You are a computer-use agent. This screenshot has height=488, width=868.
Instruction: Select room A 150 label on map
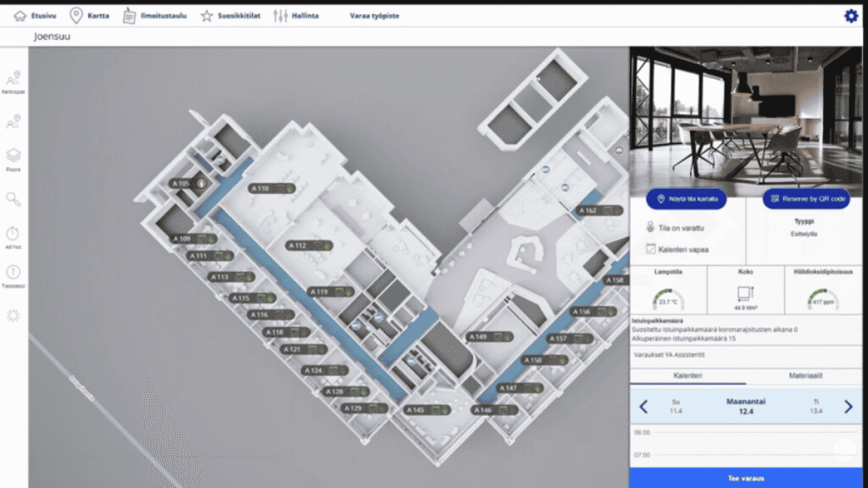tap(545, 360)
